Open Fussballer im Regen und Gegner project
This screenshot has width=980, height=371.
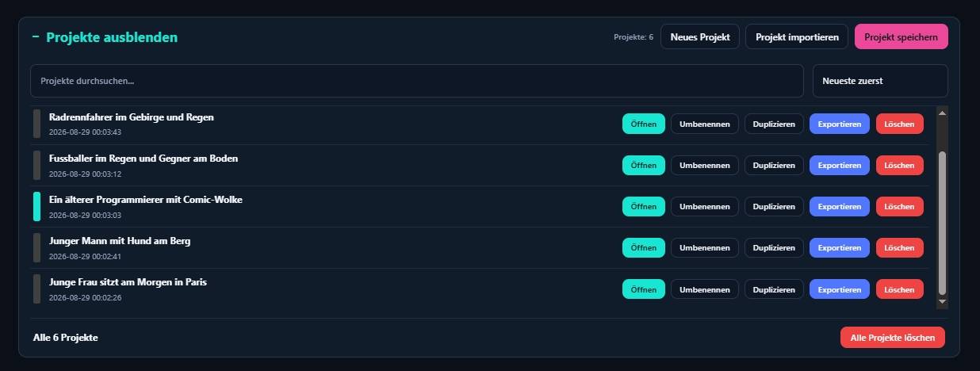coord(644,165)
